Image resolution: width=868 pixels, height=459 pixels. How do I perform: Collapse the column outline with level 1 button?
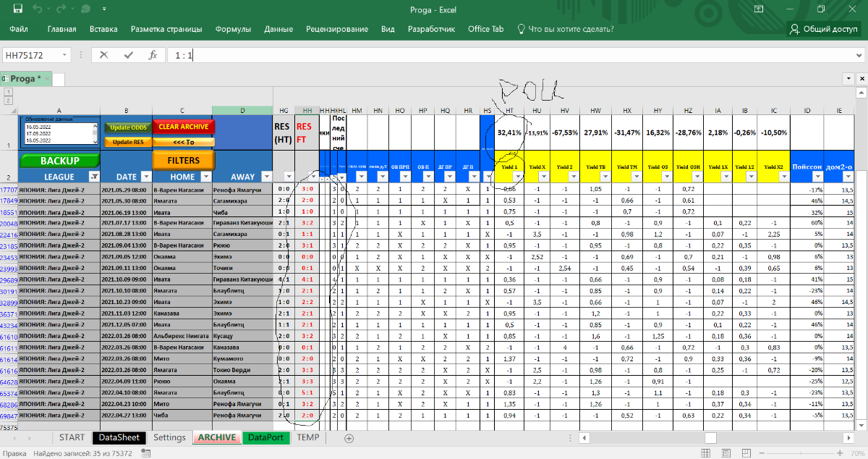coord(9,92)
